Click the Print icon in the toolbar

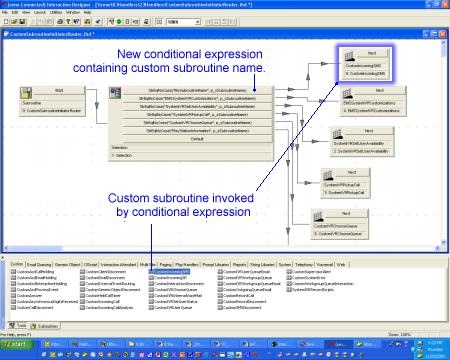(60, 22)
